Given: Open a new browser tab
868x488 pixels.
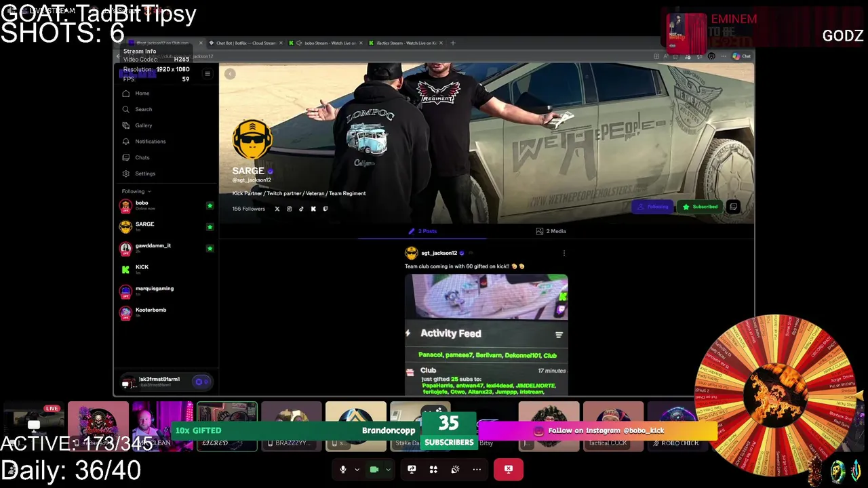Looking at the screenshot, I should pyautogui.click(x=454, y=43).
